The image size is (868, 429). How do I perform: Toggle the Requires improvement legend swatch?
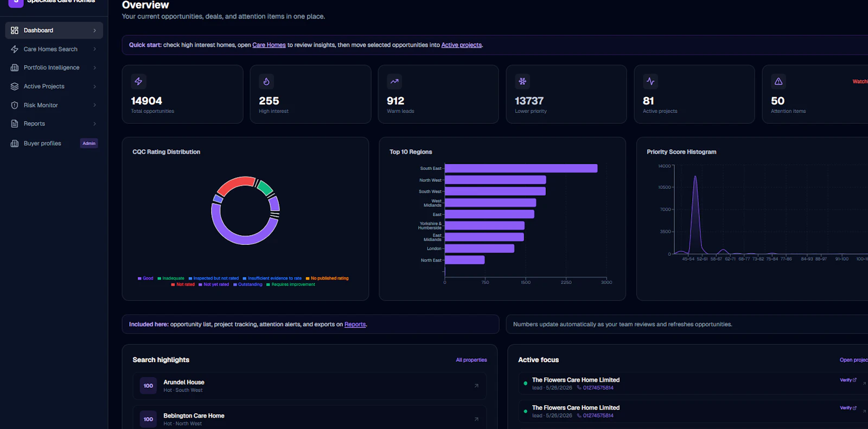[x=268, y=285]
